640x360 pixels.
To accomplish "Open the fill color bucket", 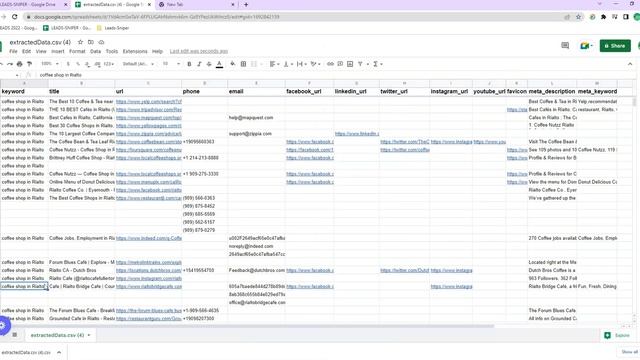I will click(x=233, y=64).
